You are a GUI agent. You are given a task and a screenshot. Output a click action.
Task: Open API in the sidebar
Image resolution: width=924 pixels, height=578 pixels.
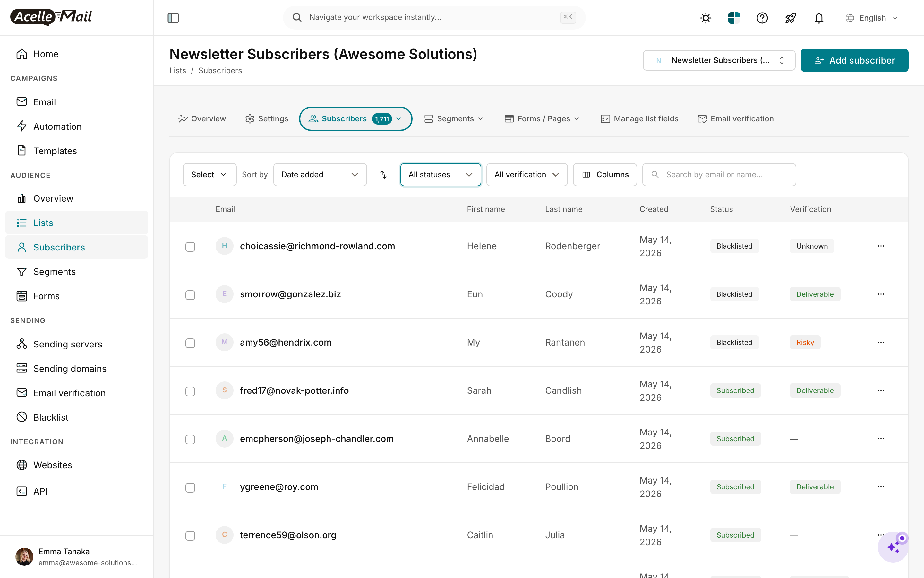(x=76, y=491)
